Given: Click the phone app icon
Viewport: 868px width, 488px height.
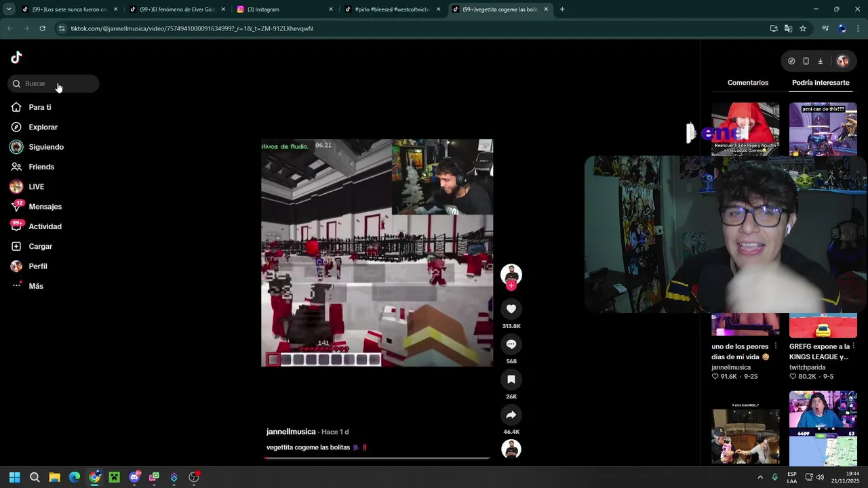Looking at the screenshot, I should [x=806, y=61].
